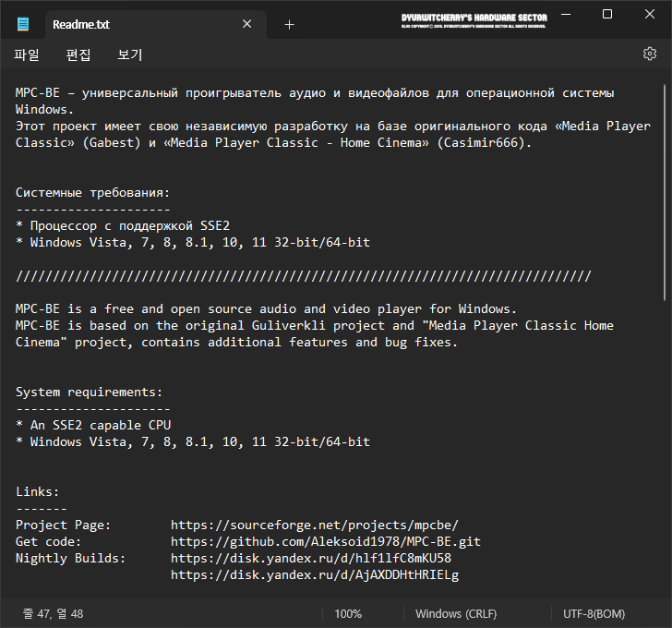Viewport: 672px width, 628px height.
Task: Maximize the Notepad window
Action: pos(607,15)
